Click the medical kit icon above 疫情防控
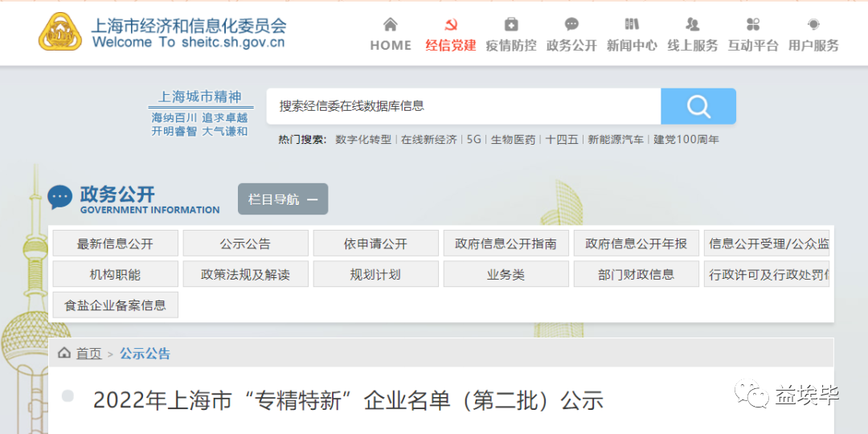 (x=511, y=24)
